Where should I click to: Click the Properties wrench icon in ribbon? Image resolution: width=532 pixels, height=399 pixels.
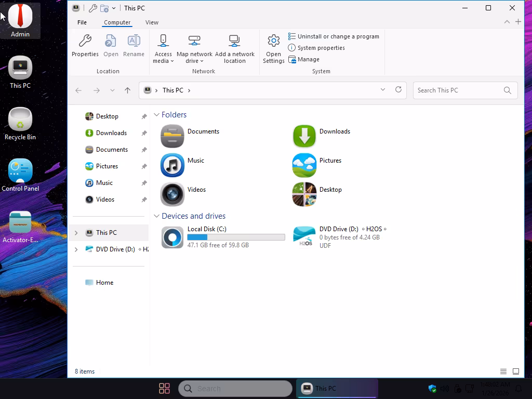(x=85, y=41)
